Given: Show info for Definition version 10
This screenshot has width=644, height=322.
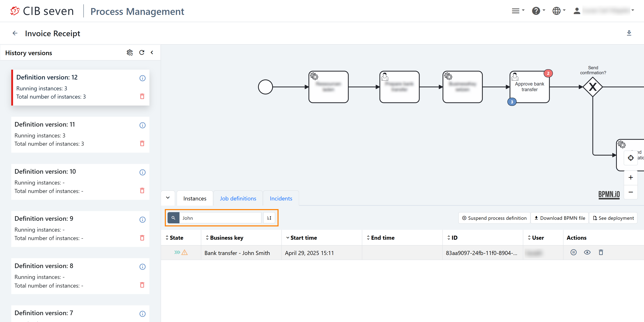Looking at the screenshot, I should [x=142, y=172].
